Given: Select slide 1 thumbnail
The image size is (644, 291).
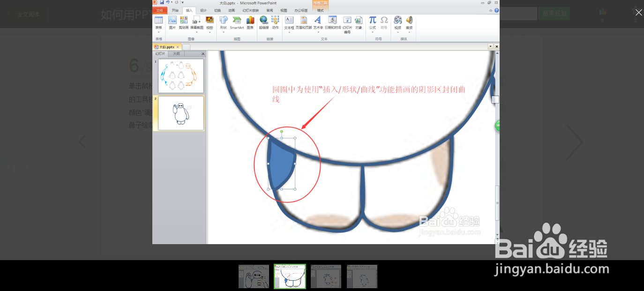Looking at the screenshot, I should tap(181, 76).
